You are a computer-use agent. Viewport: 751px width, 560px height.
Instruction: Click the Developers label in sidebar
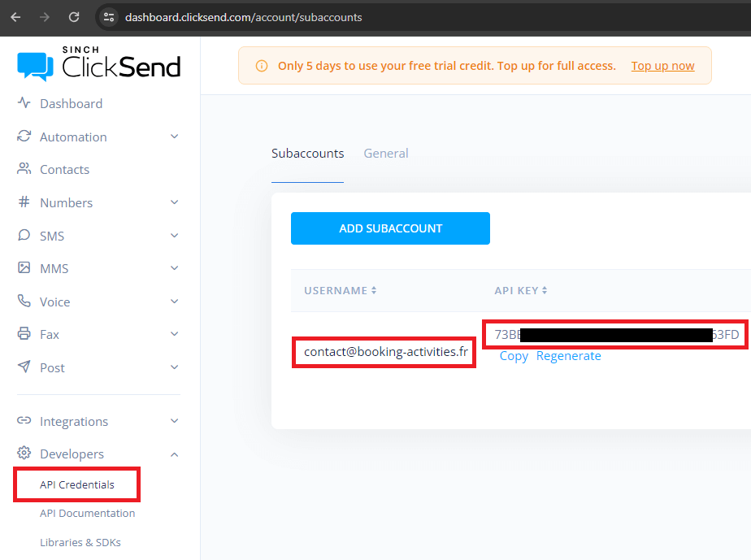click(72, 454)
